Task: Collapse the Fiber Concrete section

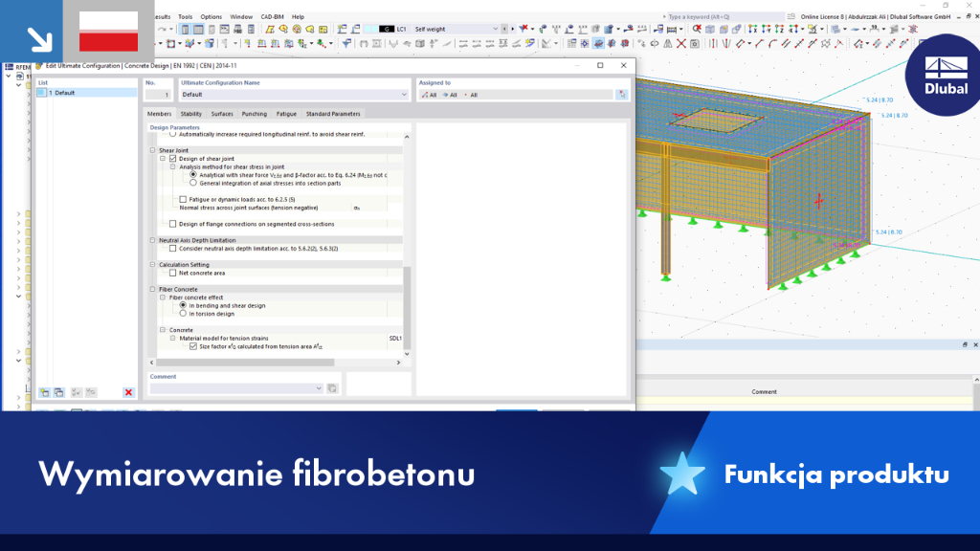Action: pyautogui.click(x=152, y=289)
